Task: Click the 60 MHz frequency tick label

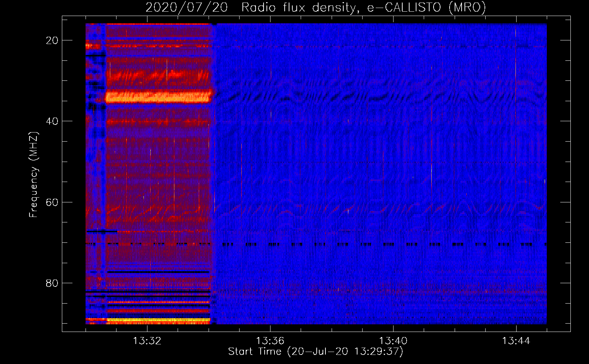Action: click(52, 202)
